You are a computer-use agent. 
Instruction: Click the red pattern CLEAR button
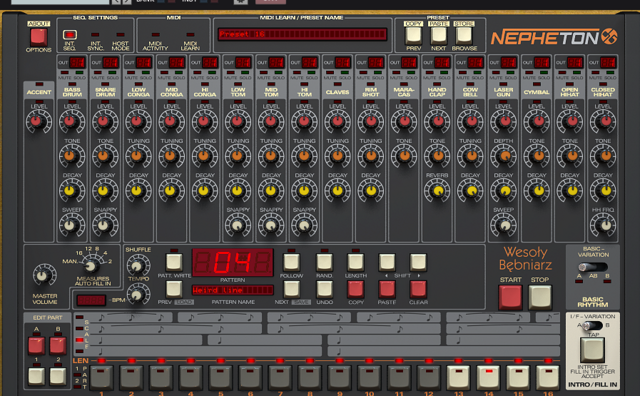(418, 289)
